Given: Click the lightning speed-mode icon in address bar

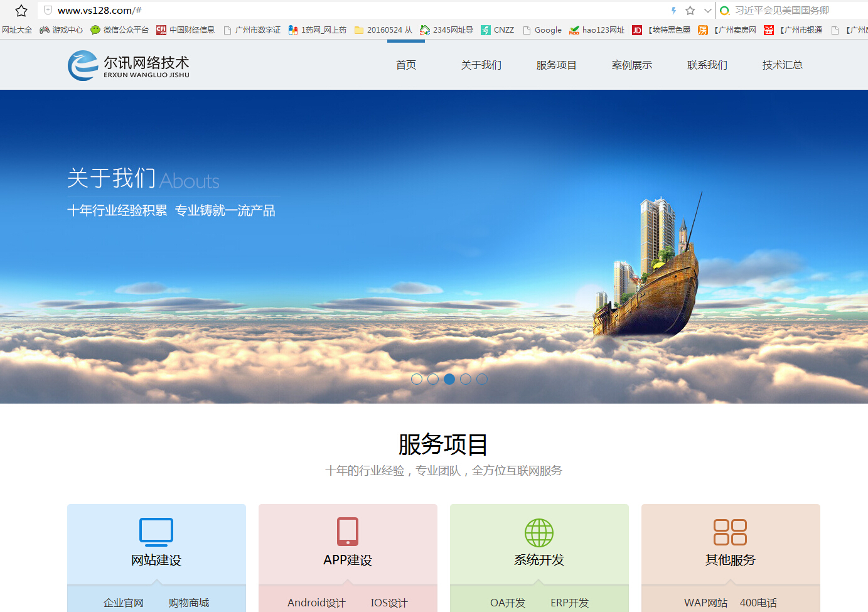Looking at the screenshot, I should coord(674,10).
